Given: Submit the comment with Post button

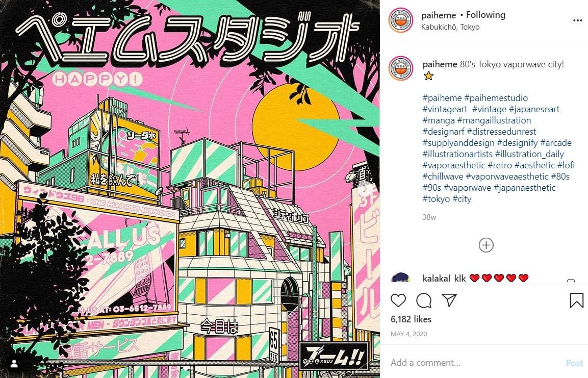Looking at the screenshot, I should click(x=574, y=363).
